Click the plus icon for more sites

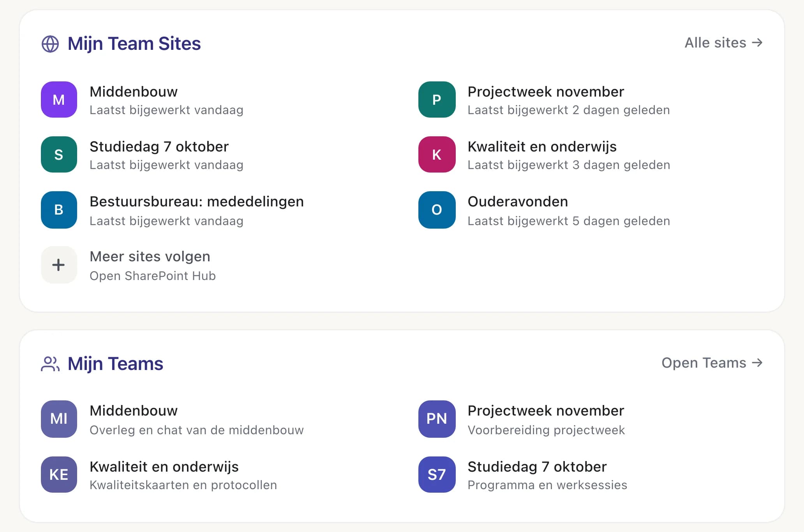(x=59, y=265)
